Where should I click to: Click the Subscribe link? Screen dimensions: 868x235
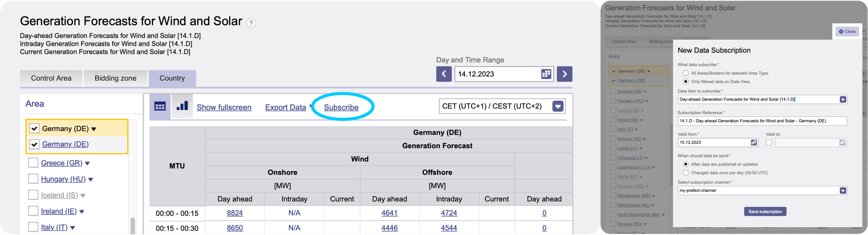(341, 107)
